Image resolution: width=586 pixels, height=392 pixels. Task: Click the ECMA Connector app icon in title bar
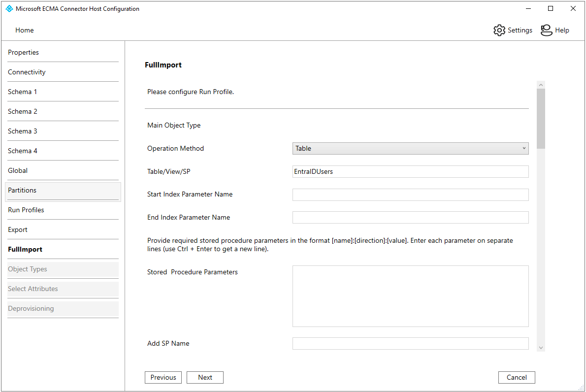pyautogui.click(x=9, y=8)
